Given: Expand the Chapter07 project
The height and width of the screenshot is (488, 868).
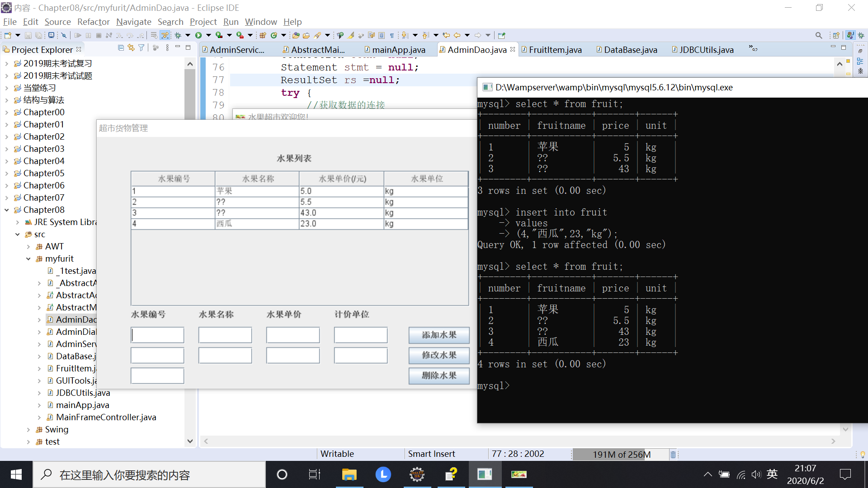Looking at the screenshot, I should coord(7,198).
